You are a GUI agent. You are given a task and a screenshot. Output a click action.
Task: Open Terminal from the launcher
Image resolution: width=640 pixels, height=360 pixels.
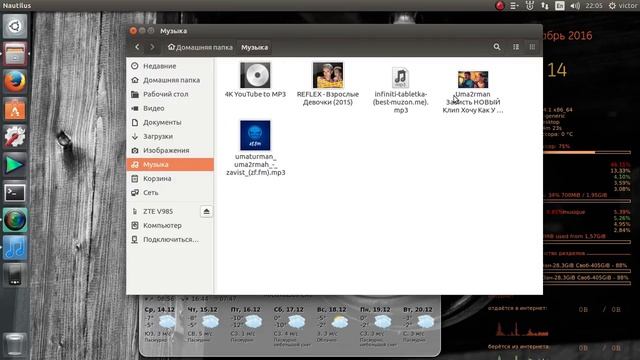(15, 192)
